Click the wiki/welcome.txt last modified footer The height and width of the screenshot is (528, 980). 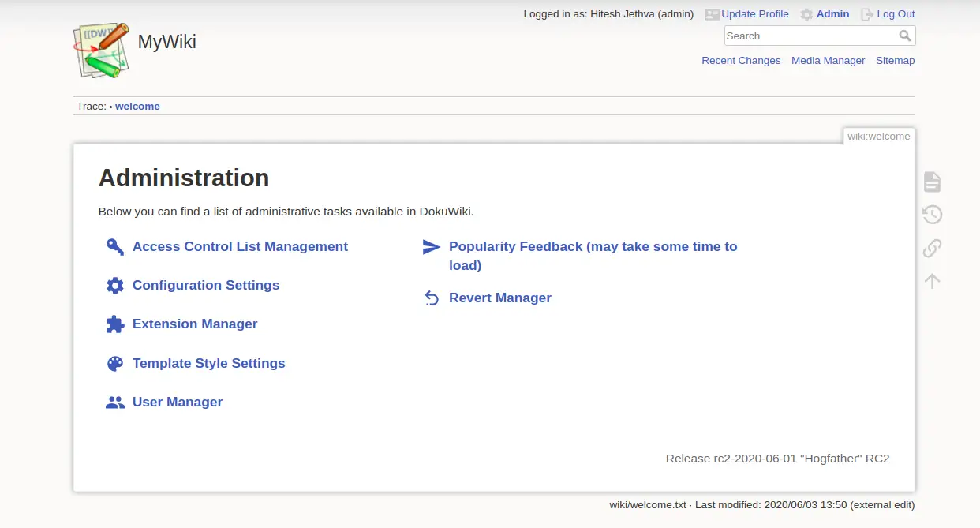coord(762,505)
